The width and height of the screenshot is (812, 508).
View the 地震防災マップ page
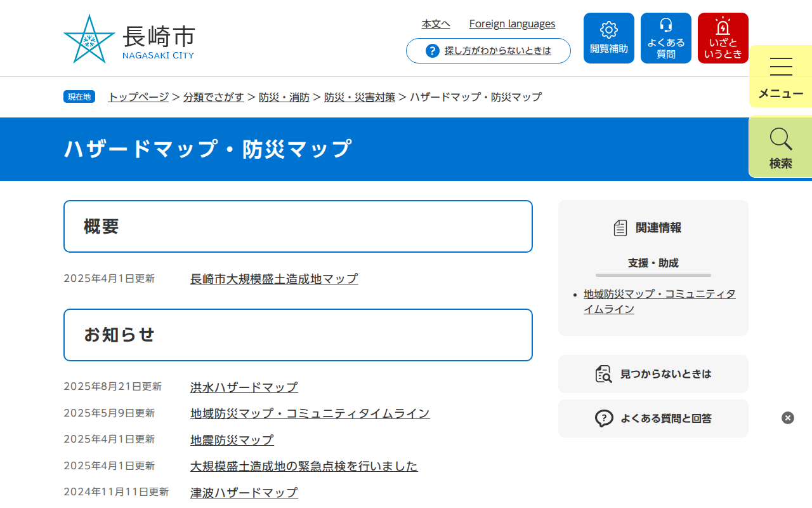(x=232, y=440)
